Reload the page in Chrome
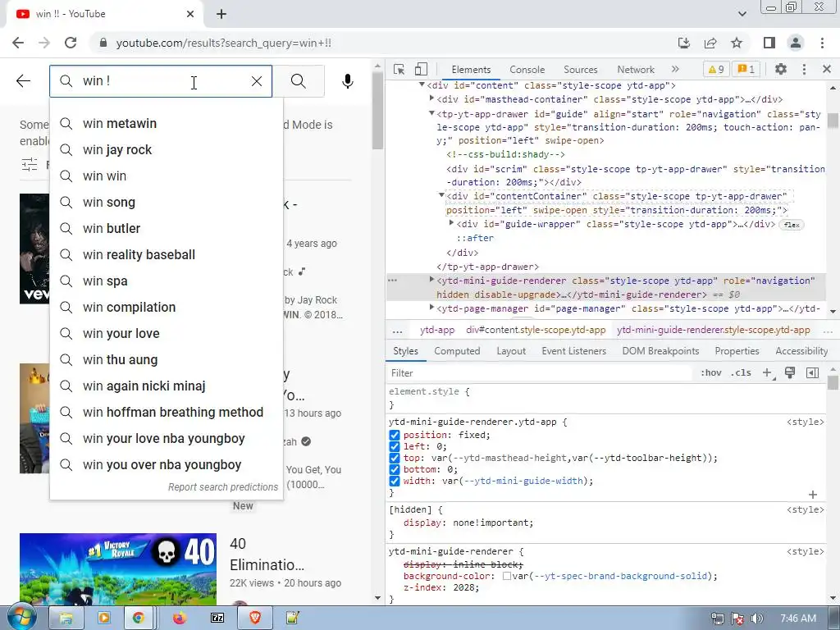840x630 pixels. tap(71, 43)
